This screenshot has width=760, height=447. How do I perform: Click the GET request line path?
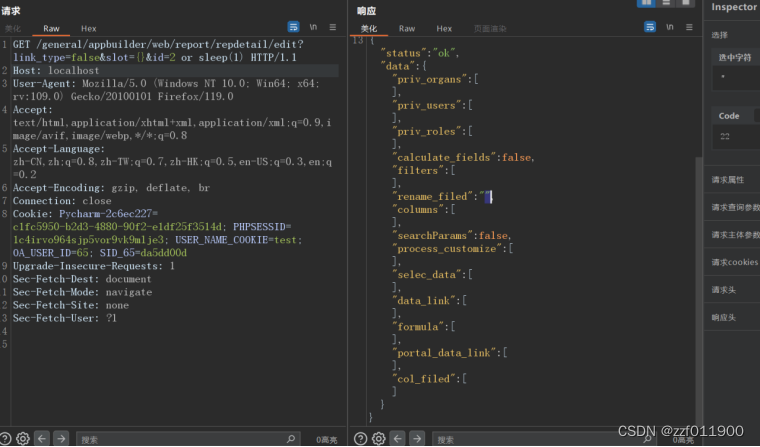[x=170, y=44]
